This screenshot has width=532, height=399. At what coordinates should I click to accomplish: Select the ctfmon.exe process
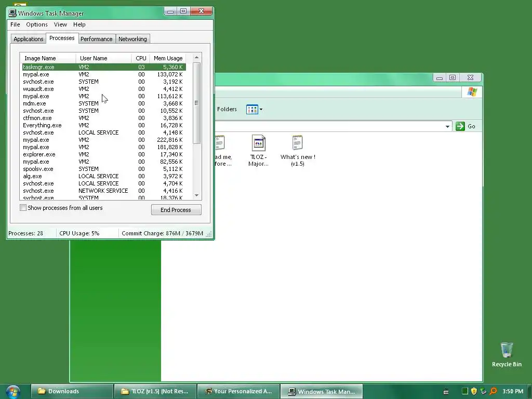pyautogui.click(x=104, y=118)
